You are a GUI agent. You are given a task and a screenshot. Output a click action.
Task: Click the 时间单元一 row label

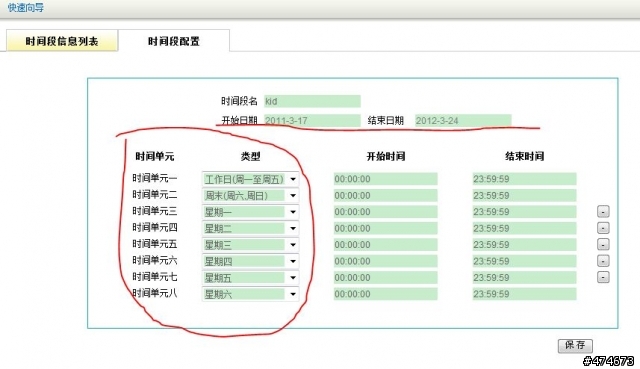155,178
